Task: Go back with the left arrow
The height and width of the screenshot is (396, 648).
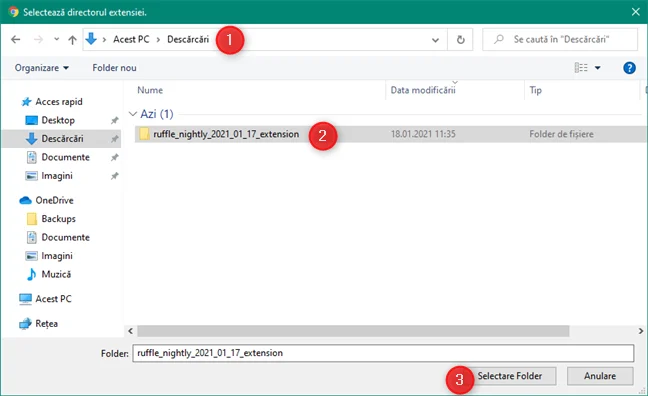Action: [x=16, y=39]
